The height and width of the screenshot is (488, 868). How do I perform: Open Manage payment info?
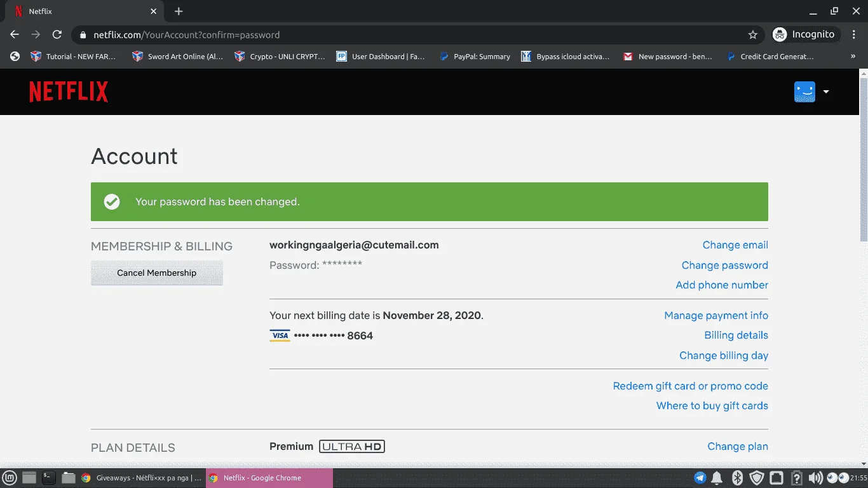coord(716,315)
